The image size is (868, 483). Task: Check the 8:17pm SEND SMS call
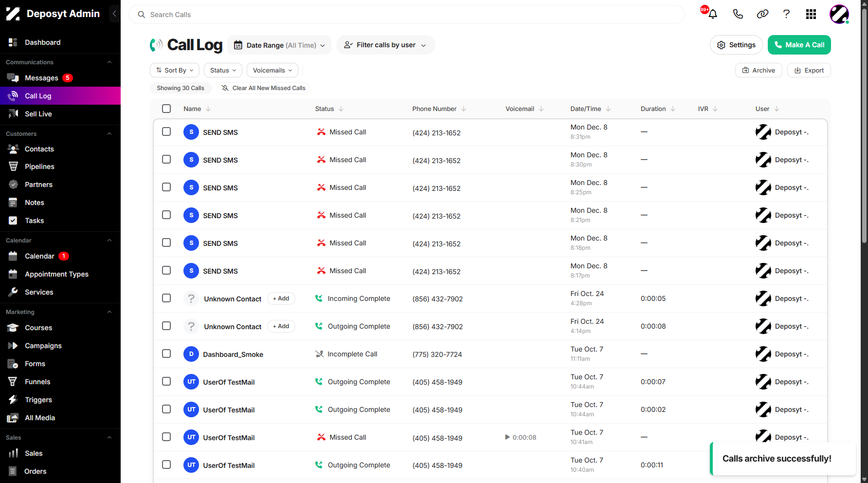(166, 270)
